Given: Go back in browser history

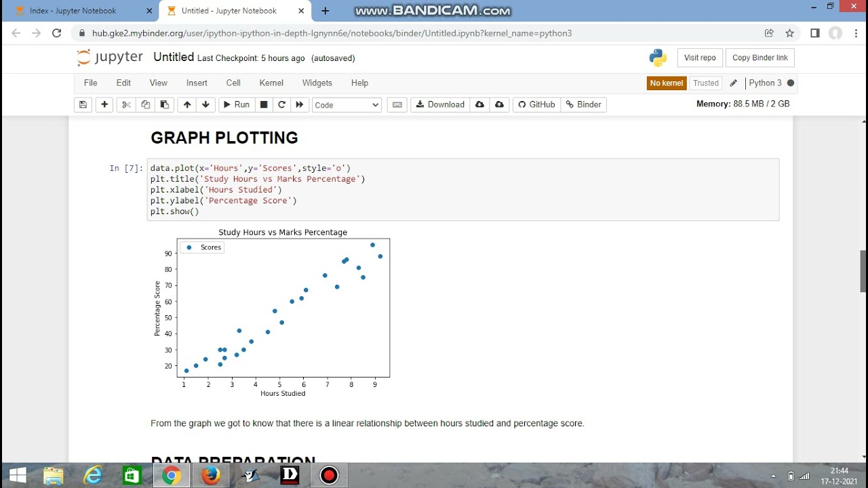Looking at the screenshot, I should (16, 33).
